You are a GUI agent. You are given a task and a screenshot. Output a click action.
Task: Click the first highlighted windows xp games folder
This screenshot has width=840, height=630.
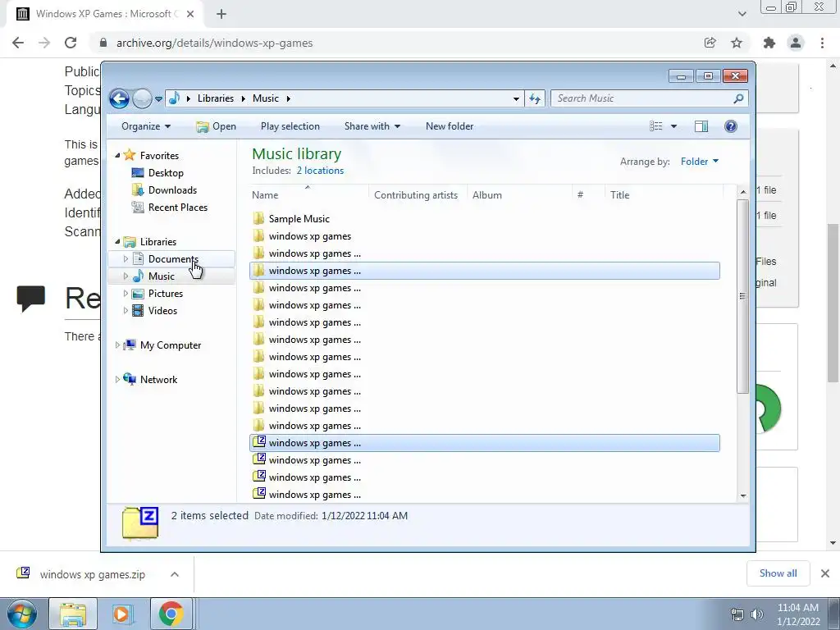pyautogui.click(x=485, y=271)
